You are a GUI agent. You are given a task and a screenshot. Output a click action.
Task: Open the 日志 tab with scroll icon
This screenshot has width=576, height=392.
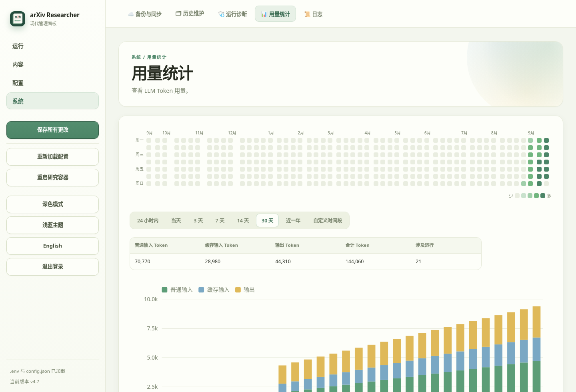click(x=313, y=14)
